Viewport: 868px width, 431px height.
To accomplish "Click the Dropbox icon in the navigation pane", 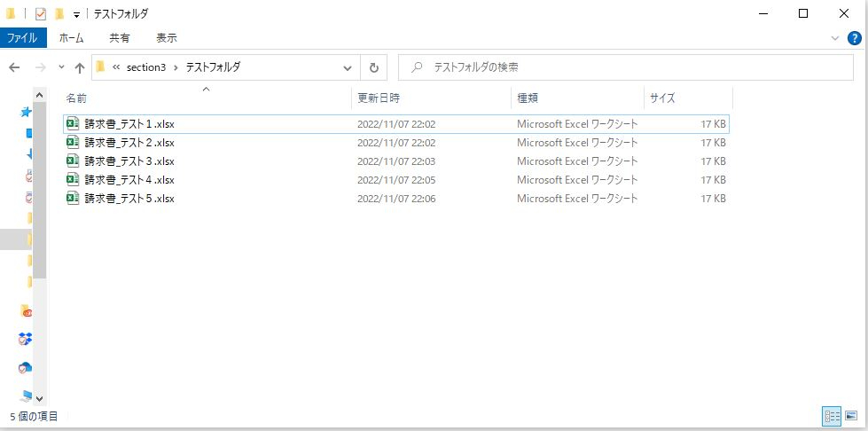I will coord(26,339).
